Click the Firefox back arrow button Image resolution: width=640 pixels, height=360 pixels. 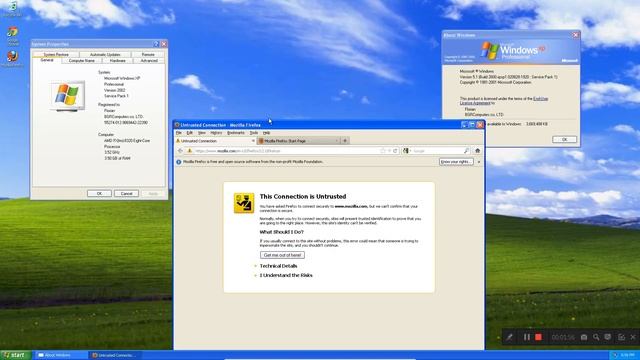coord(180,151)
